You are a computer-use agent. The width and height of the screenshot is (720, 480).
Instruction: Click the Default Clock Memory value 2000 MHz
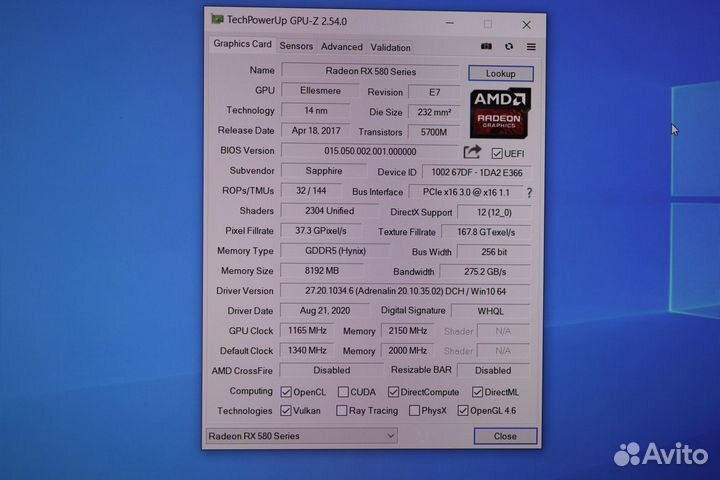point(407,351)
